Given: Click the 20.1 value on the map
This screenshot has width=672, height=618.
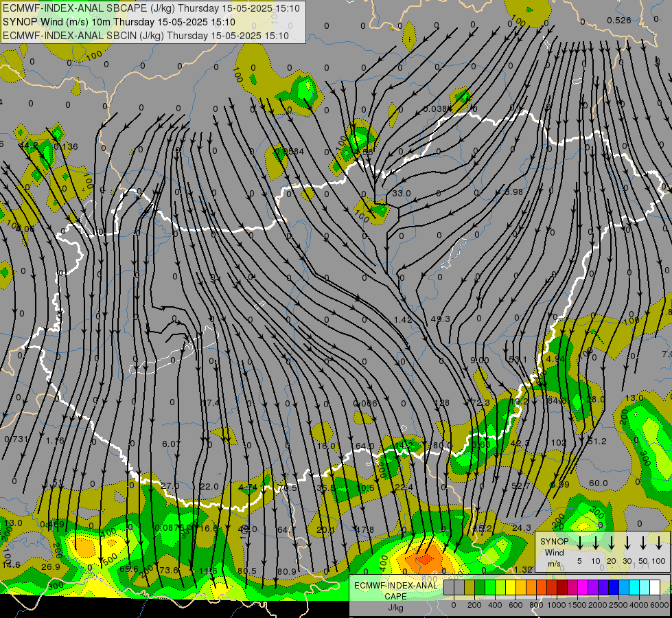Looking at the screenshot, I should pyautogui.click(x=325, y=530).
